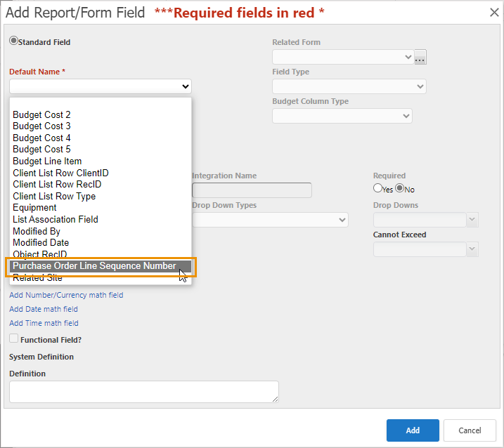Click Add Date math field link
504x448 pixels.
click(44, 309)
